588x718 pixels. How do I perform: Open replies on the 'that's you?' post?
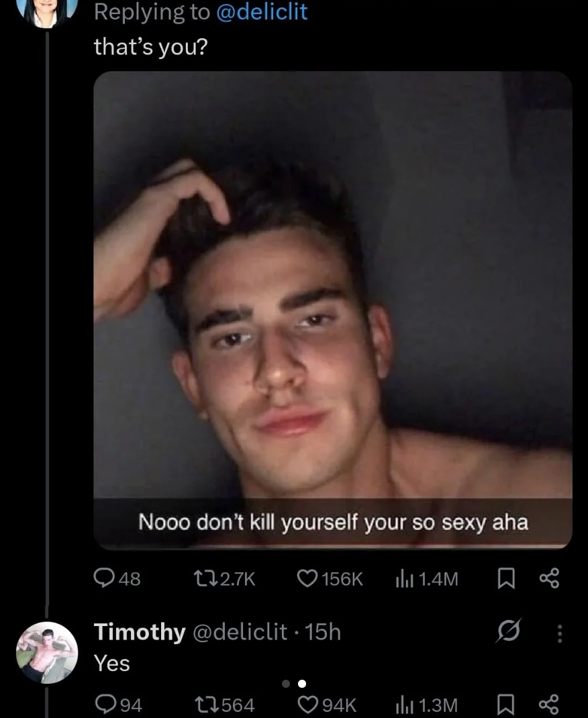tap(117, 578)
